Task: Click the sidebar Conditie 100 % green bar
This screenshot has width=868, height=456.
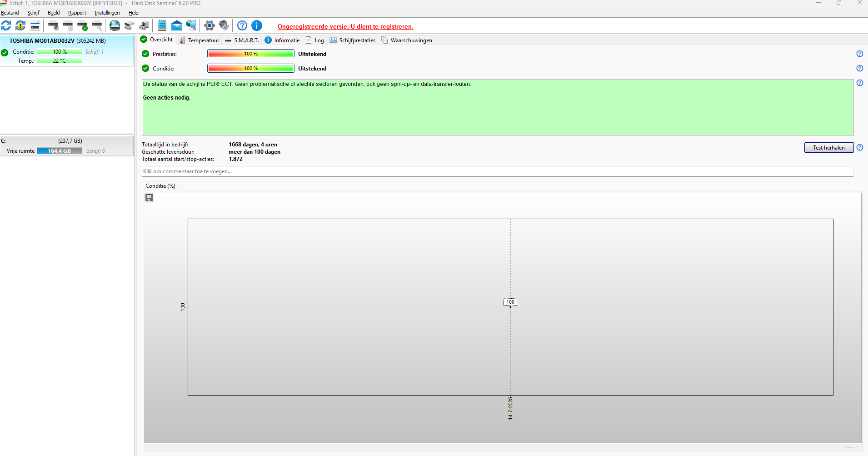Action: tap(60, 52)
